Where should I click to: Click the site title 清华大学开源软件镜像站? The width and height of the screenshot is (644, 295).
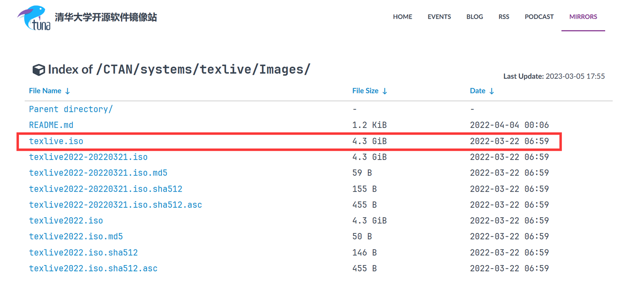coord(106,17)
